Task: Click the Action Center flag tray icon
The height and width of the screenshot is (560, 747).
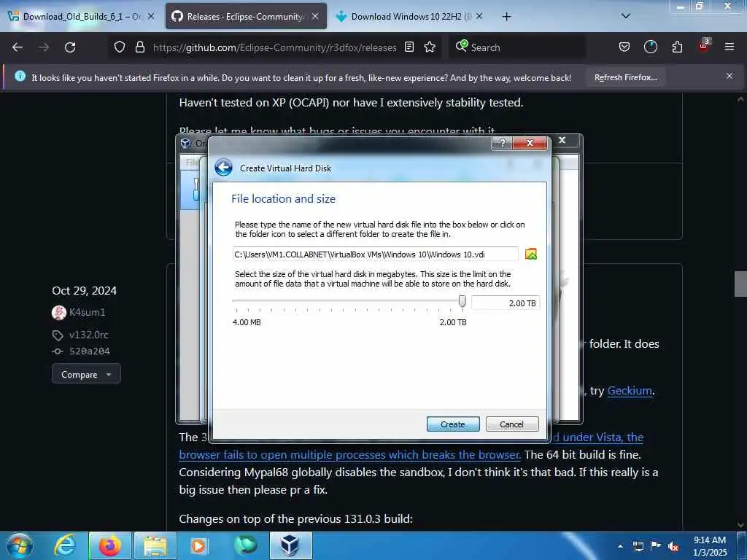Action: 656,546
